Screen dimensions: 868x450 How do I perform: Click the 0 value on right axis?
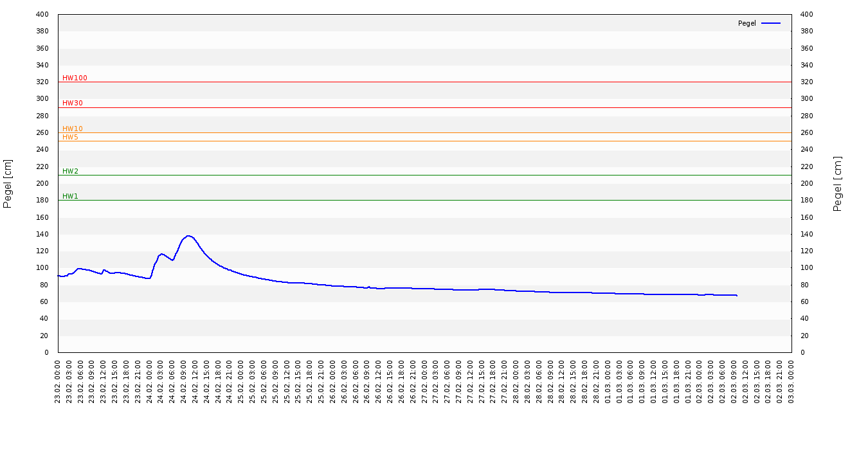[802, 352]
